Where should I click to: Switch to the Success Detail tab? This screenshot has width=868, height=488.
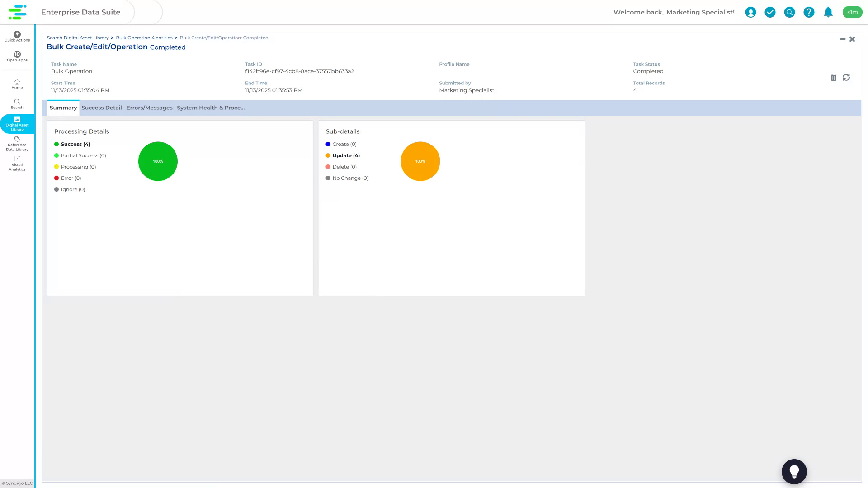click(x=101, y=108)
